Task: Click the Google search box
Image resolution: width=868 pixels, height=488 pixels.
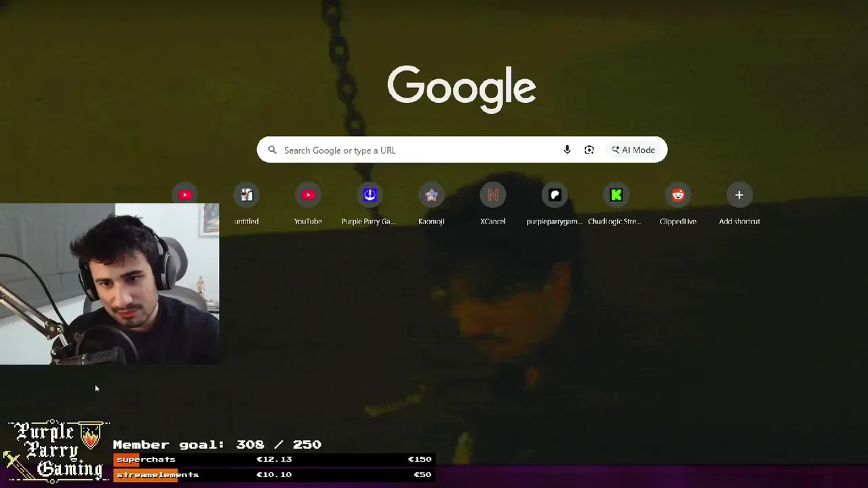Action: [x=462, y=150]
